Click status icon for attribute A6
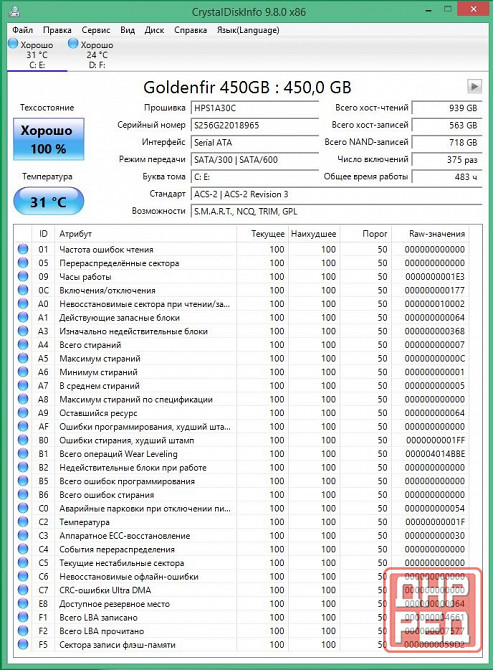Viewport: 493px width, 670px height. point(23,372)
